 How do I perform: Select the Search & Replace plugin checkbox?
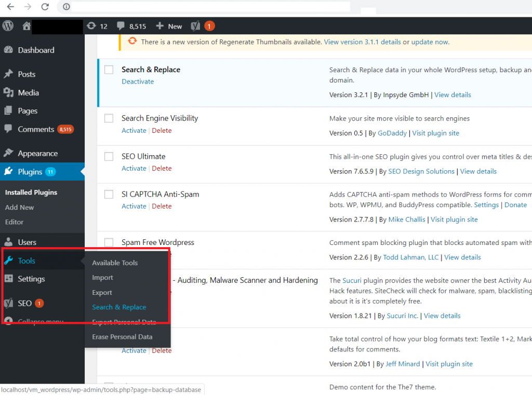tap(109, 70)
